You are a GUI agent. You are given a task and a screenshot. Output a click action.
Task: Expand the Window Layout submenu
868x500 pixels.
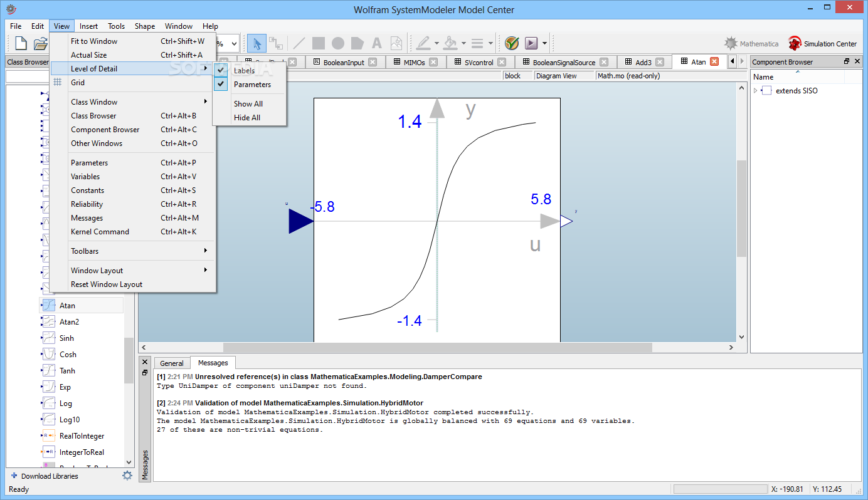[x=133, y=271]
